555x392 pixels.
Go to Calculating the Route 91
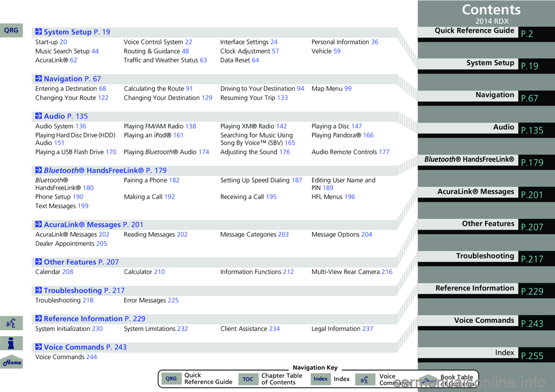click(158, 88)
